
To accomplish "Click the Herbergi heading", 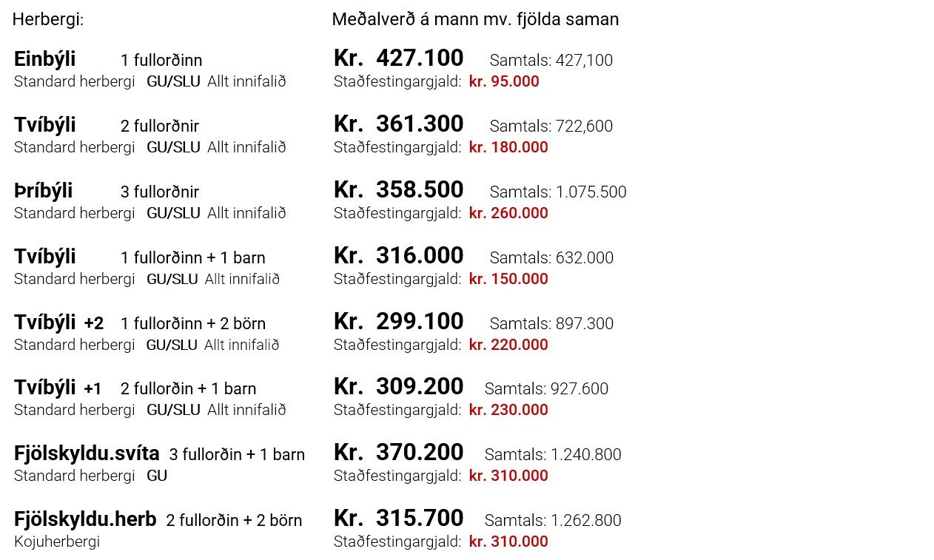I will click(x=48, y=20).
